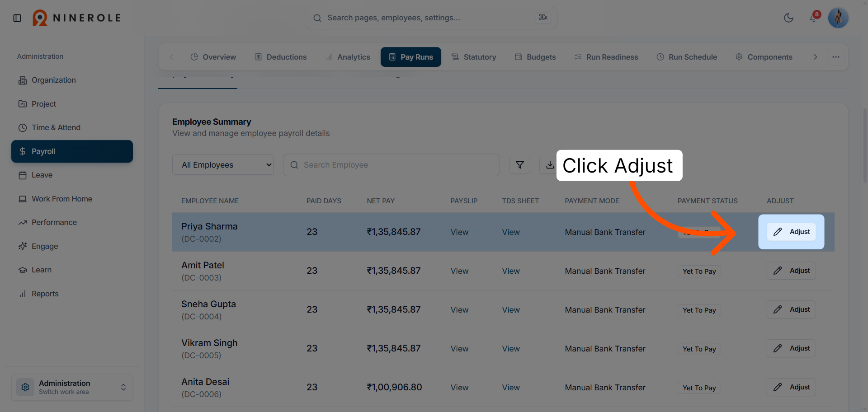Open the filter funnel icon
The width and height of the screenshot is (868, 412).
click(x=520, y=165)
